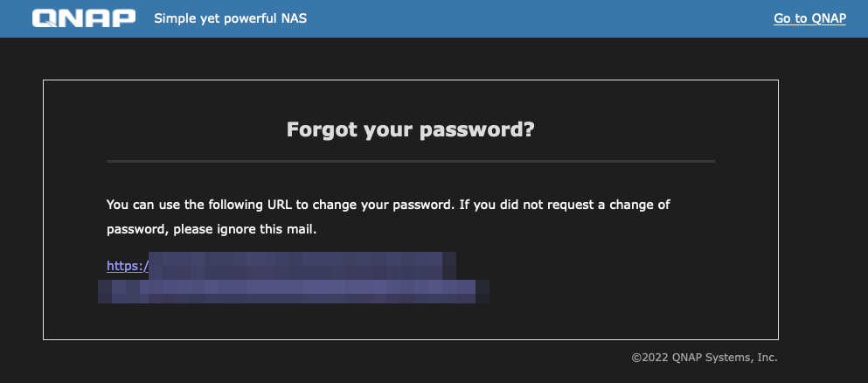Click the word URL in the message
The height and width of the screenshot is (383, 868).
click(x=280, y=205)
